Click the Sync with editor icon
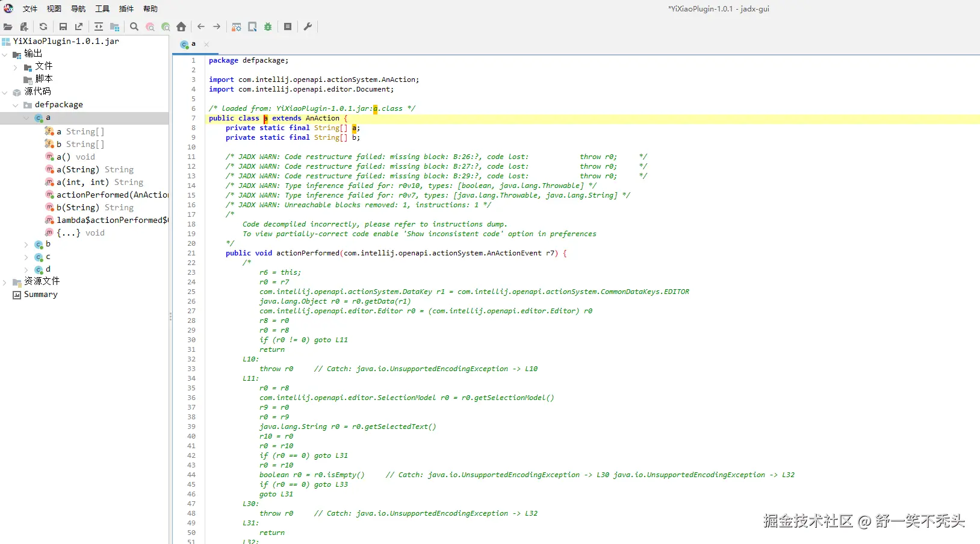980x544 pixels. point(99,27)
